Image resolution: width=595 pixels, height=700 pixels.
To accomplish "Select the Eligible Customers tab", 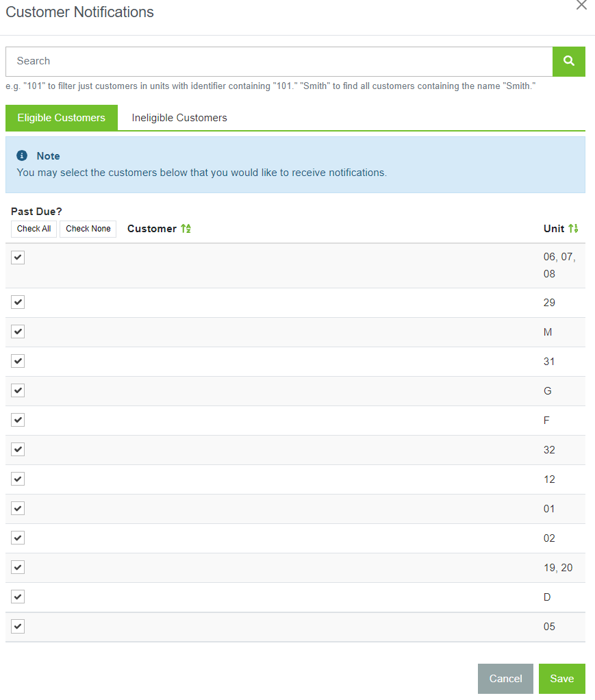I will tap(62, 118).
